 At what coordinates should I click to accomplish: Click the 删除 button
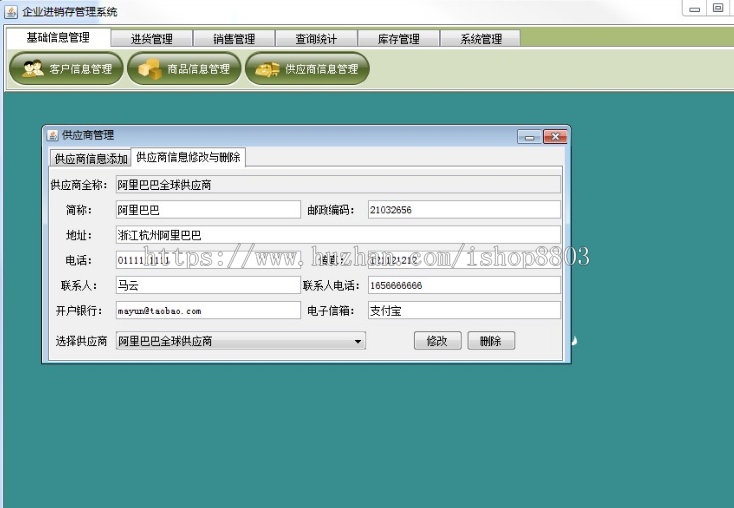(491, 341)
